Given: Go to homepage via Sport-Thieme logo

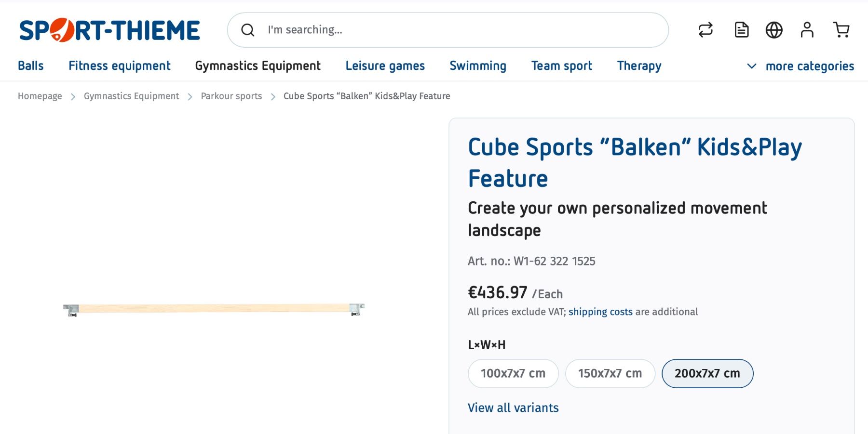Looking at the screenshot, I should (x=109, y=30).
